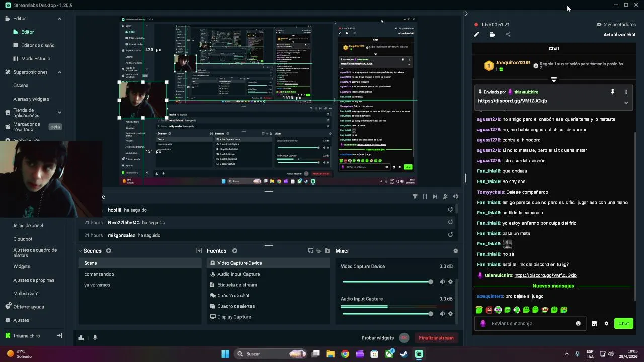This screenshot has height=362, width=644.
Task: Replay the hooliii follow alert
Action: [x=450, y=210]
